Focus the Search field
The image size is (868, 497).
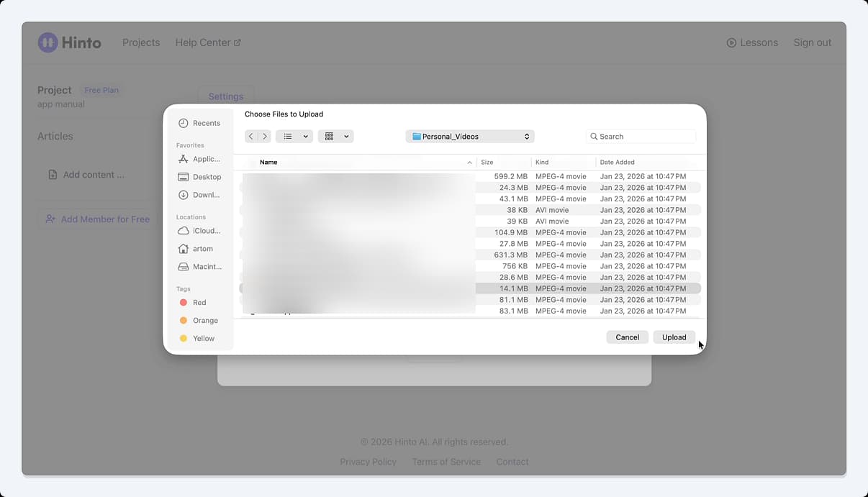[x=641, y=137]
